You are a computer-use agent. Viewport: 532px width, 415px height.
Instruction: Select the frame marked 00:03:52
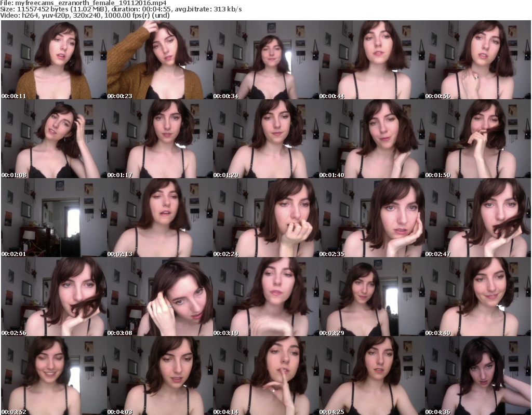click(x=54, y=376)
